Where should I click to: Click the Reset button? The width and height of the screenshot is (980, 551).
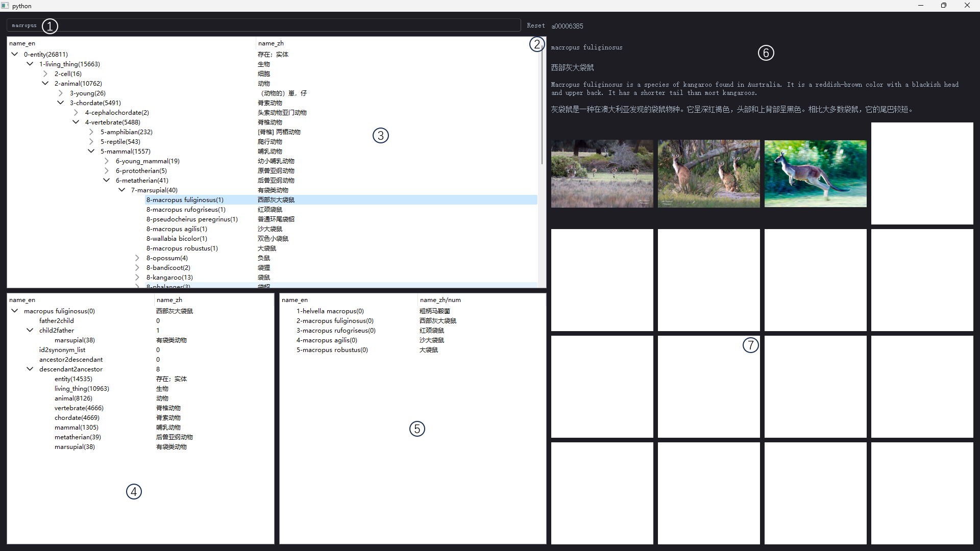[535, 26]
